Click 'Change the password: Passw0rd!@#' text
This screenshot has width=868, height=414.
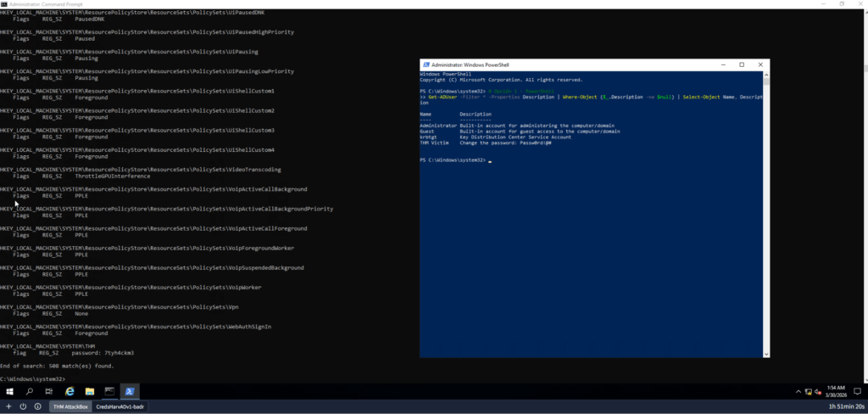tap(505, 143)
